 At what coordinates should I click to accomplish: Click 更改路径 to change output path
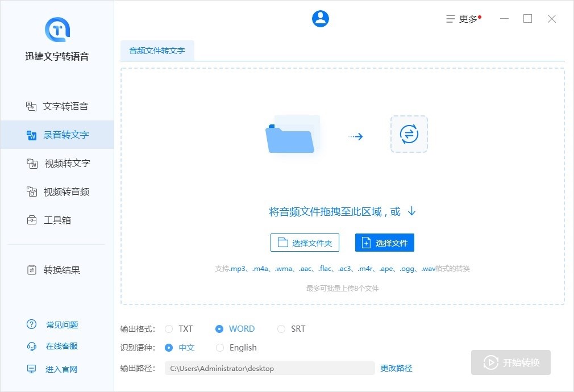(396, 368)
